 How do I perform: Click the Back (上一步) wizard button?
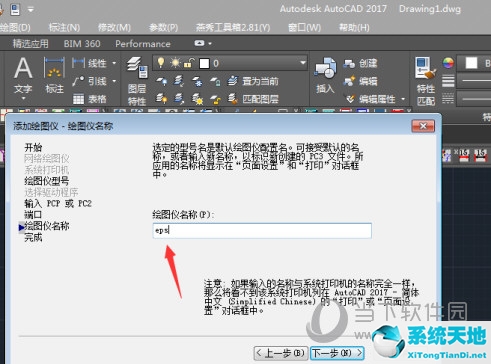(x=281, y=353)
